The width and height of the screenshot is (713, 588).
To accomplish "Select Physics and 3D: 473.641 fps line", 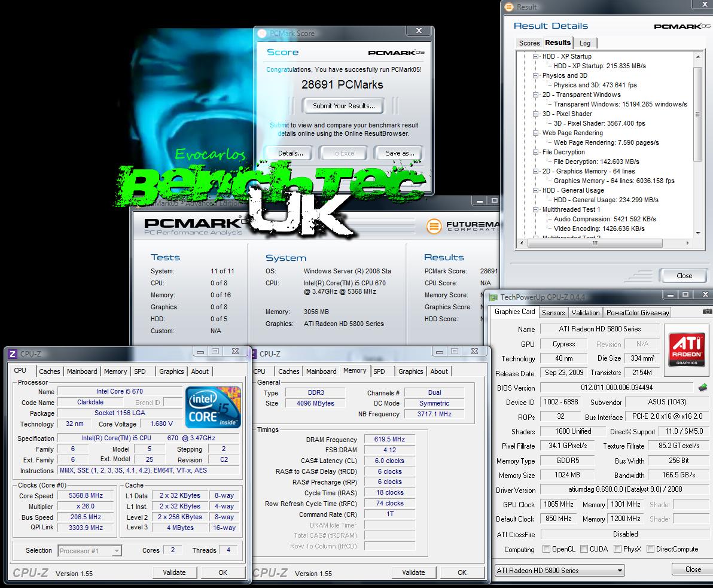I will pyautogui.click(x=595, y=85).
